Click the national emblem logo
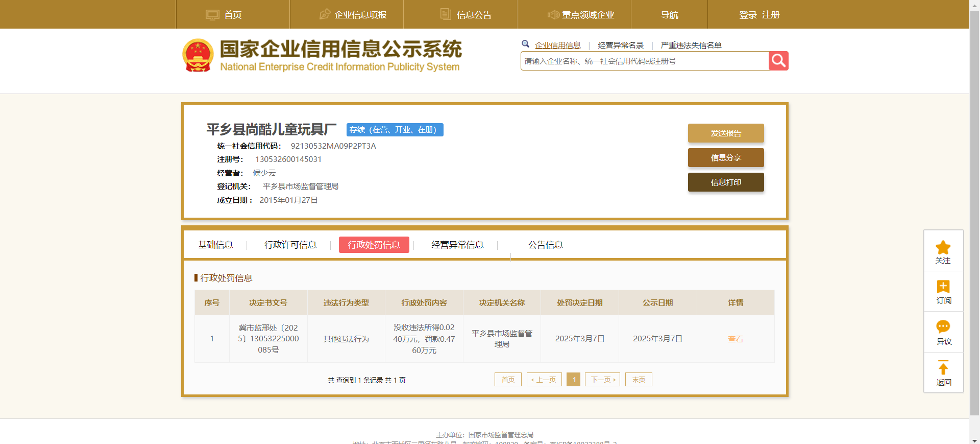Screen dimensions: 980x444 pyautogui.click(x=198, y=55)
